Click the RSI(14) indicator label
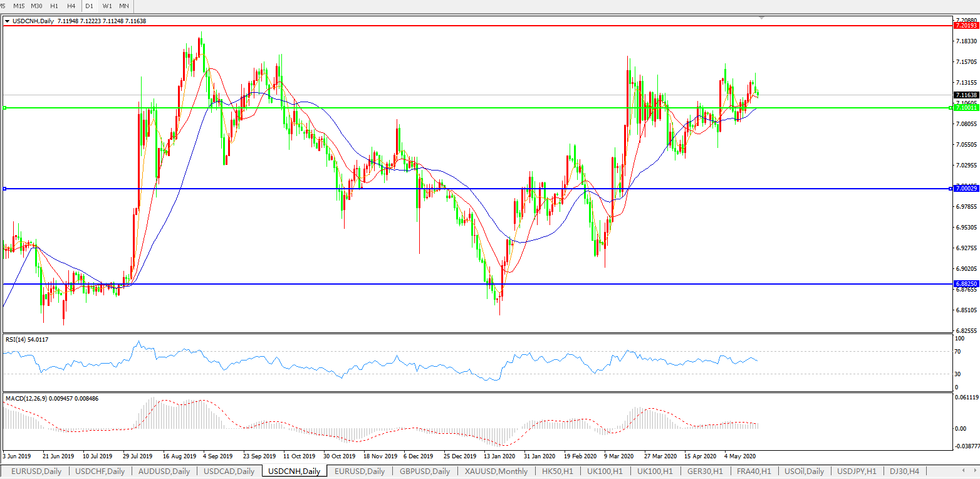Screen dimensions: 980x479 26,339
